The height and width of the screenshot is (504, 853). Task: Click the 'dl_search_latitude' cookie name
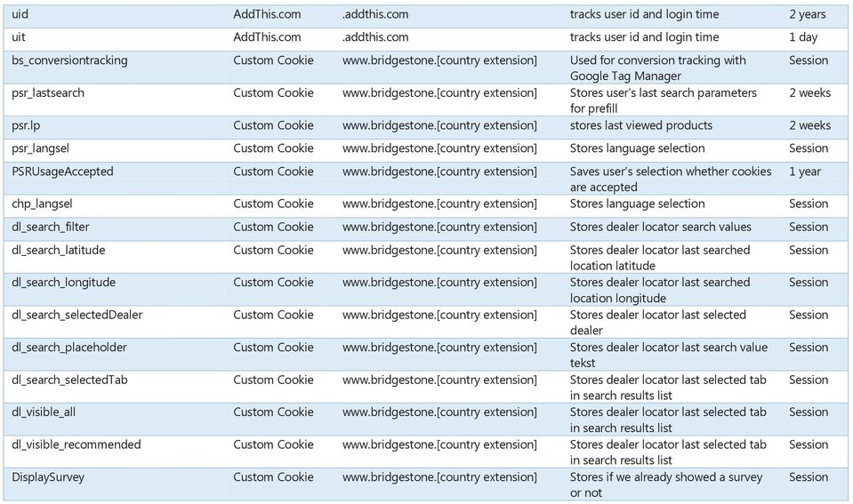[x=58, y=251]
